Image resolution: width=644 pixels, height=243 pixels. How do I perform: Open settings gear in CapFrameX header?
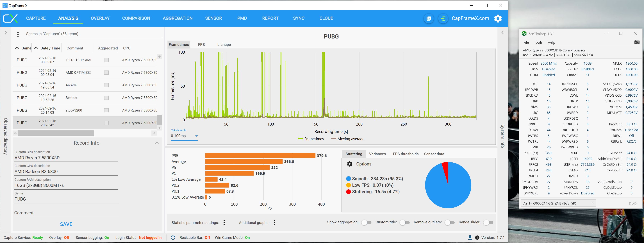pyautogui.click(x=498, y=19)
